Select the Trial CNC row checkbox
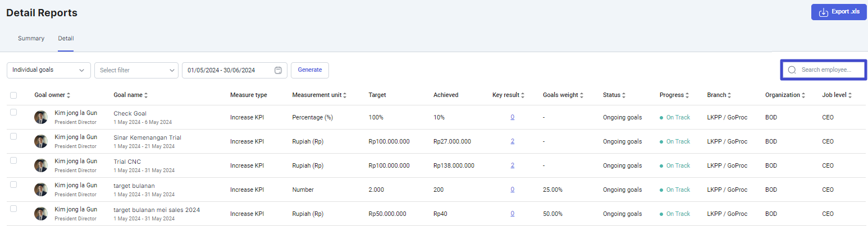 (x=13, y=160)
